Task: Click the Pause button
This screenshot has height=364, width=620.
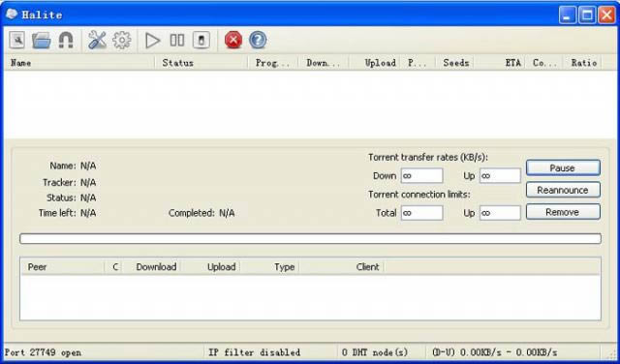Action: 563,168
